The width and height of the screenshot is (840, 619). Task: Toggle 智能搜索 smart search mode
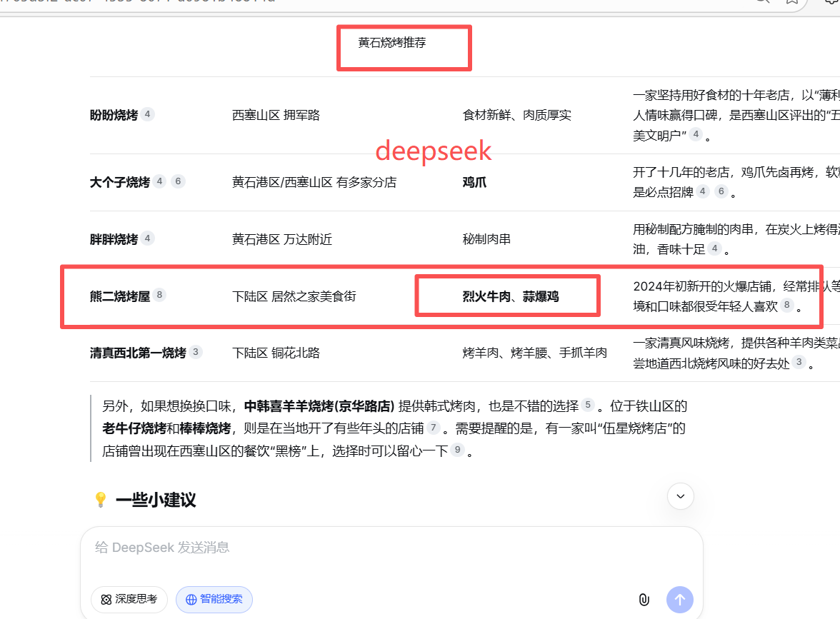point(214,599)
